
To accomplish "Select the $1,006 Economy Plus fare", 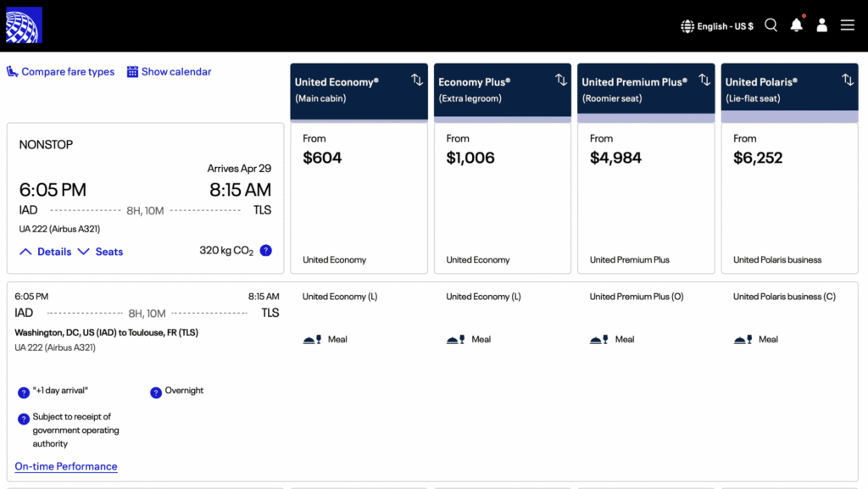I will pyautogui.click(x=502, y=198).
